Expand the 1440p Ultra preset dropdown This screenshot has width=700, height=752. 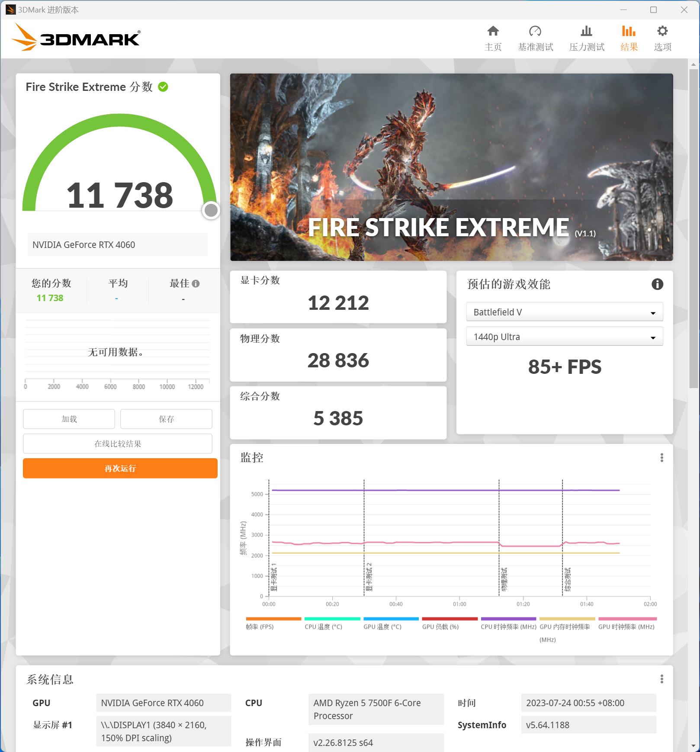point(565,337)
